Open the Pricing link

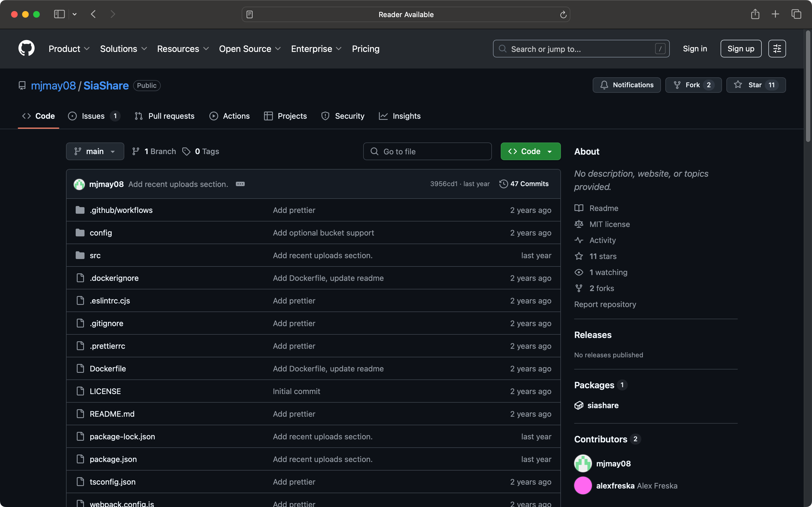point(366,49)
